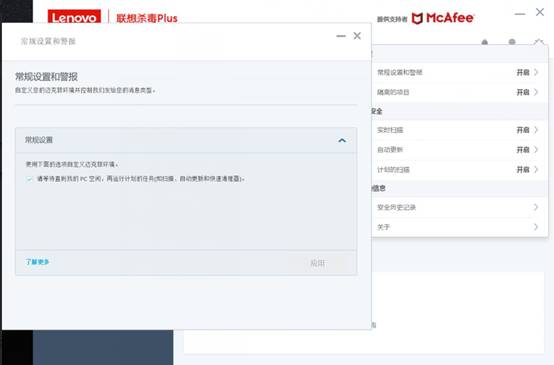
Task: Click the 联想杀毒Plus title text
Action: tap(147, 18)
